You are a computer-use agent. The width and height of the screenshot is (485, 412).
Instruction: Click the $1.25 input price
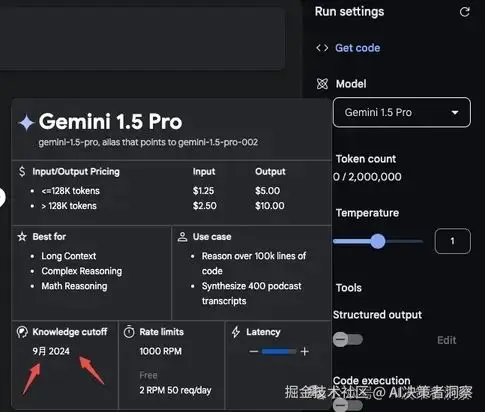(203, 191)
